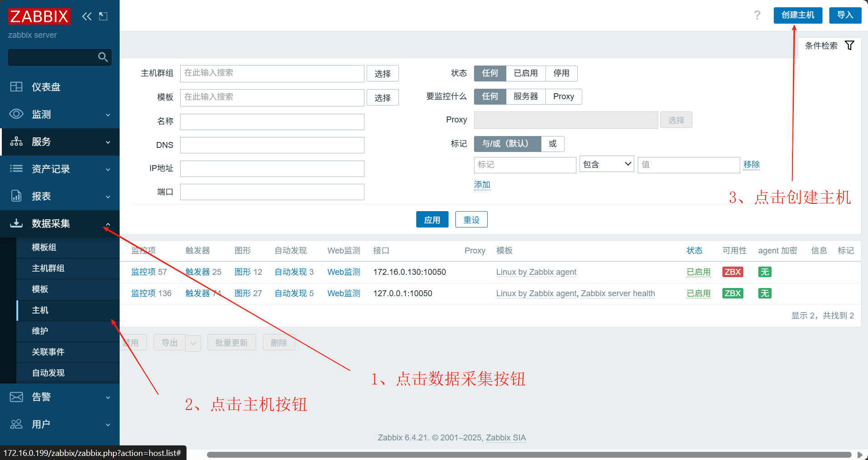Click the 监测 eye icon
This screenshot has height=460, width=868.
point(16,114)
